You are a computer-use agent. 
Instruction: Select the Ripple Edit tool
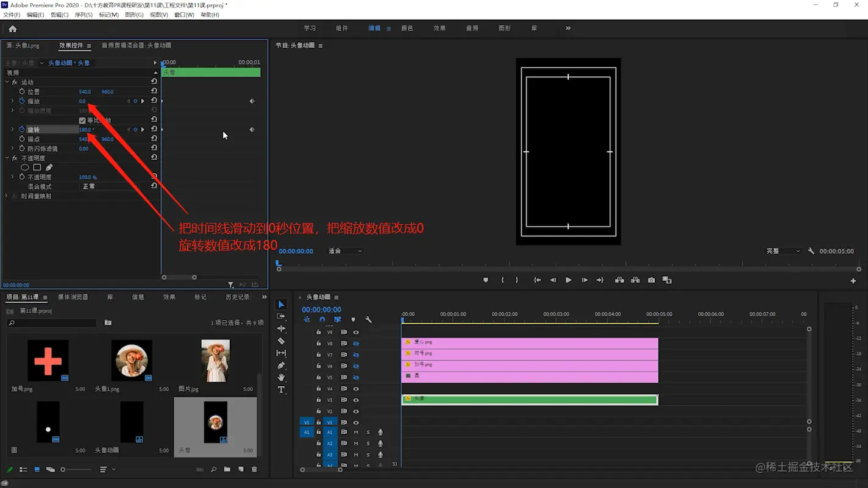click(x=281, y=328)
